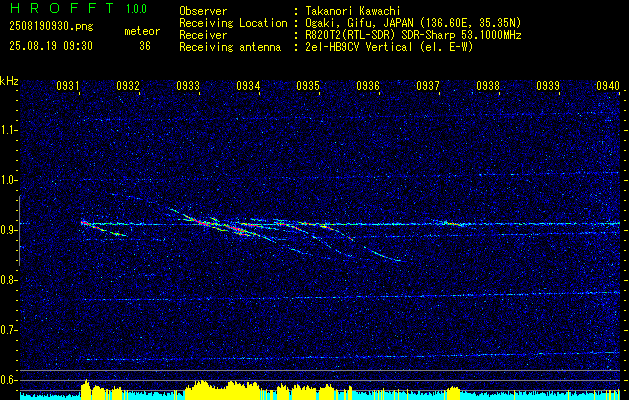Click the Observer label
The height and width of the screenshot is (400, 629).
[203, 11]
